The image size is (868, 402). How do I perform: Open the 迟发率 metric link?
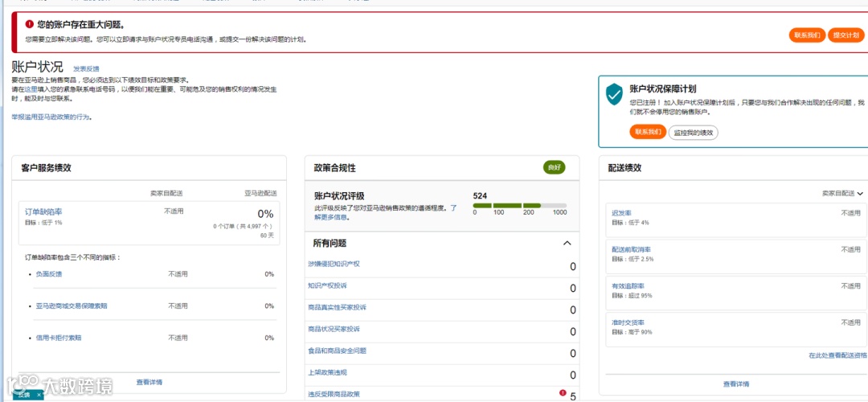[x=621, y=212]
